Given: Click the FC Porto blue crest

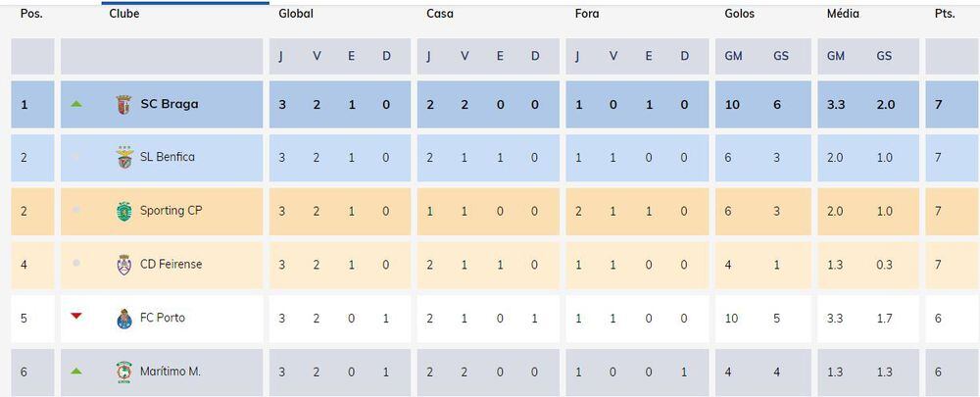Looking at the screenshot, I should (x=124, y=319).
